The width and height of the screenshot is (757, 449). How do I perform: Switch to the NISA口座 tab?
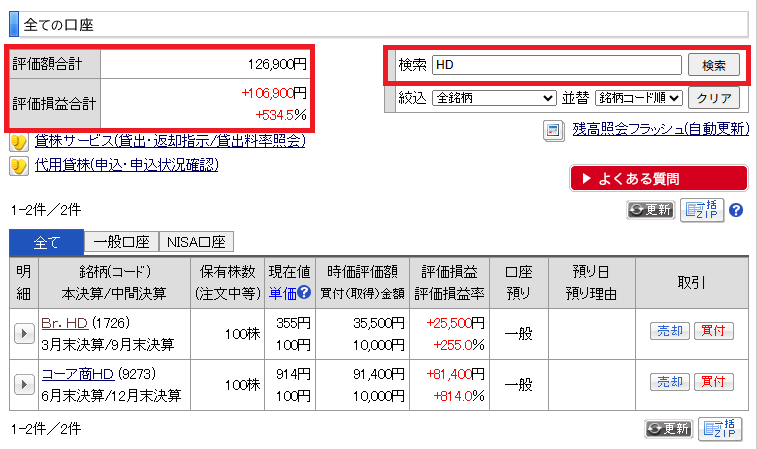(x=196, y=241)
